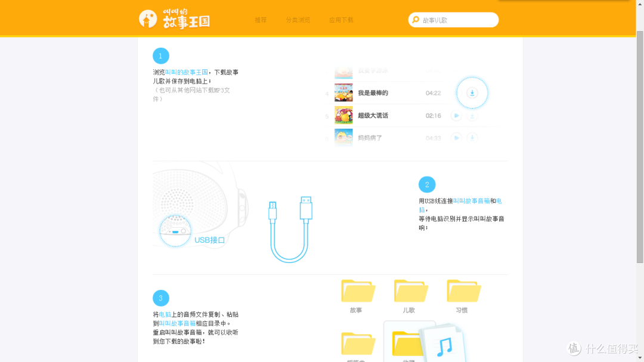Play the 超级大谎话 track
The image size is (644, 362).
(456, 116)
